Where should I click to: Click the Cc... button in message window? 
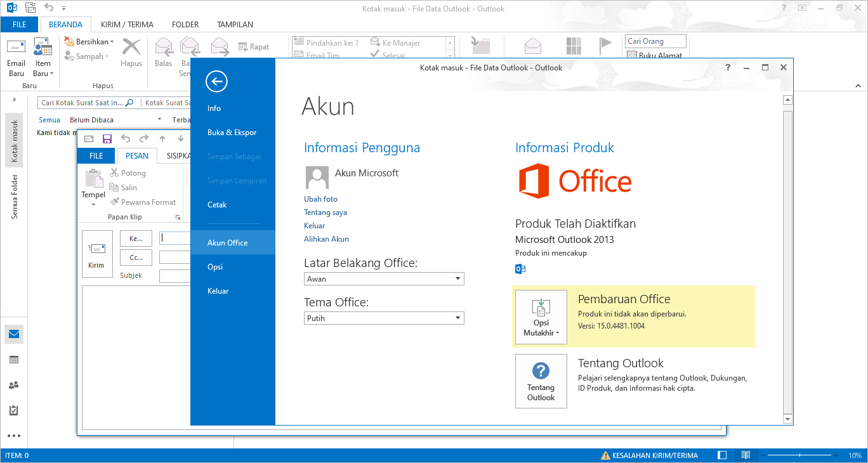[x=136, y=258]
